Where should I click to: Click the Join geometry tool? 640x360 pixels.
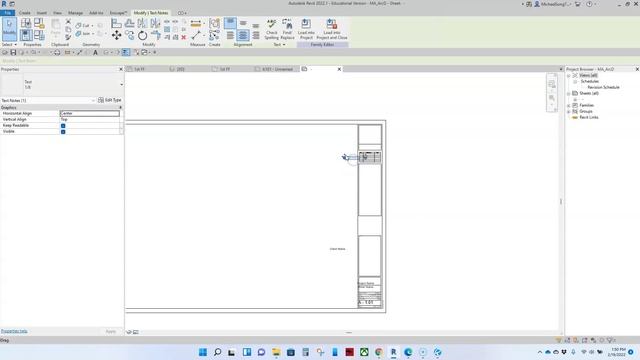[82, 34]
